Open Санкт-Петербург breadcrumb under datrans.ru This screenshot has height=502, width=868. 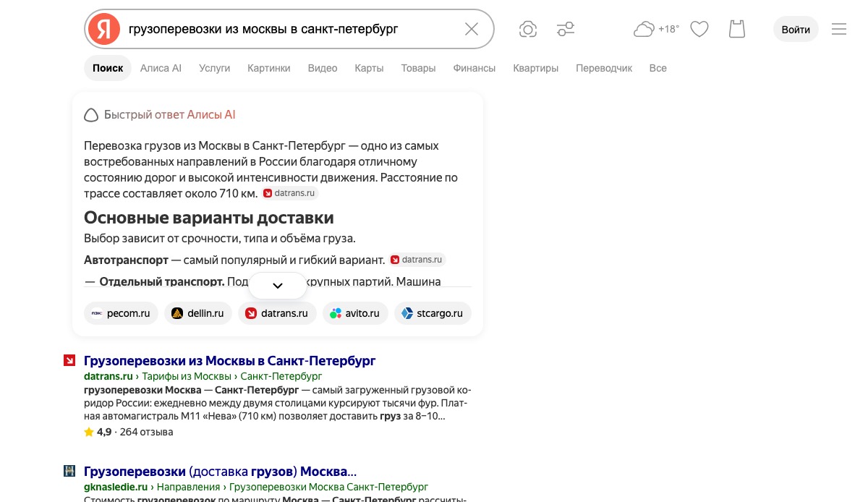click(281, 376)
